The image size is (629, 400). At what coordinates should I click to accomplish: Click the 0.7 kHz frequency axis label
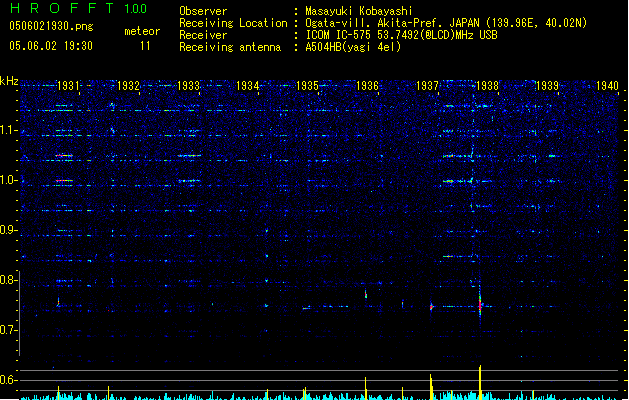9,330
